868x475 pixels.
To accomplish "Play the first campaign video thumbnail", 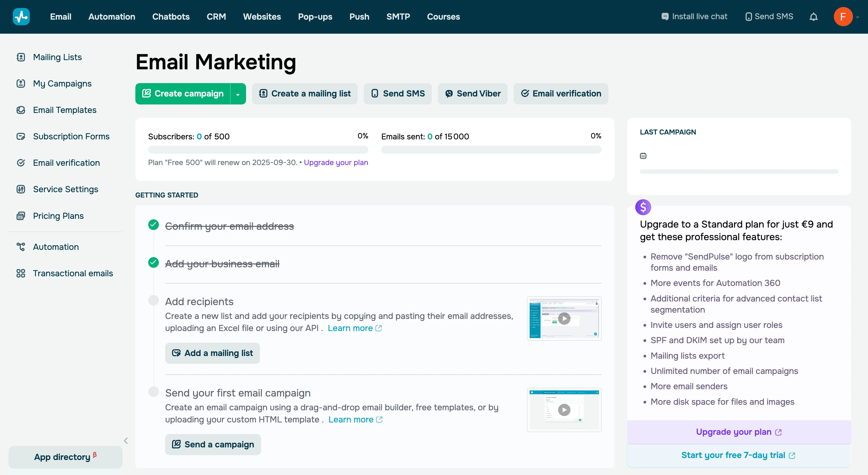I will (564, 410).
